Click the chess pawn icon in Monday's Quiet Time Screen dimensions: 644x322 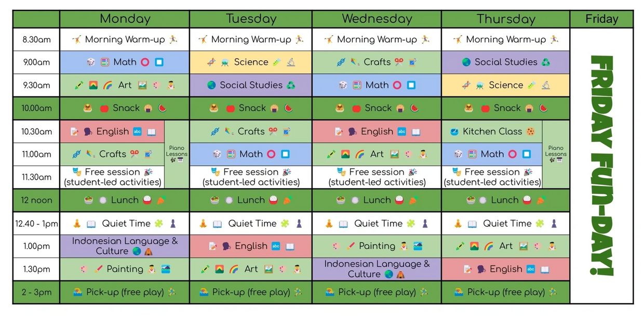(x=173, y=224)
